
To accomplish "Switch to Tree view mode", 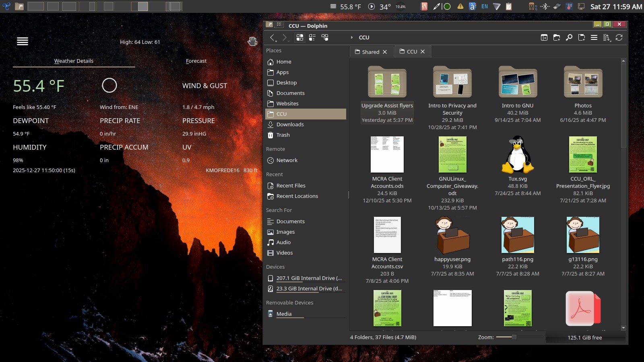I will [325, 37].
